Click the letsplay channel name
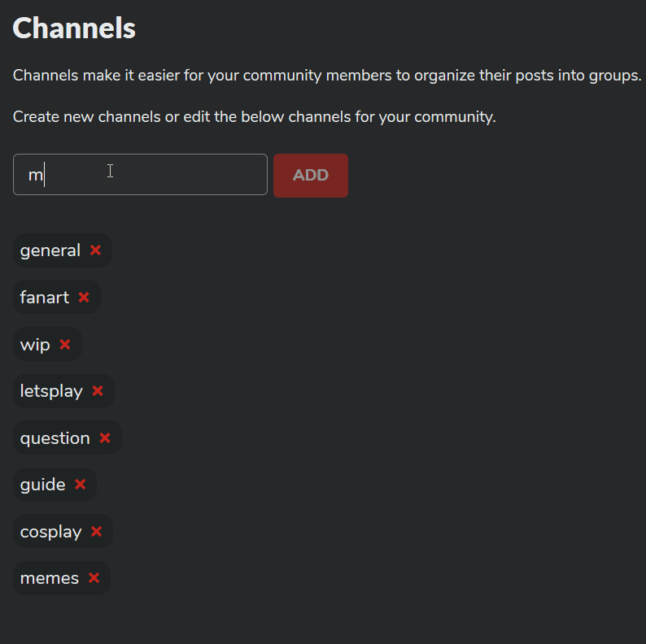 tap(51, 391)
